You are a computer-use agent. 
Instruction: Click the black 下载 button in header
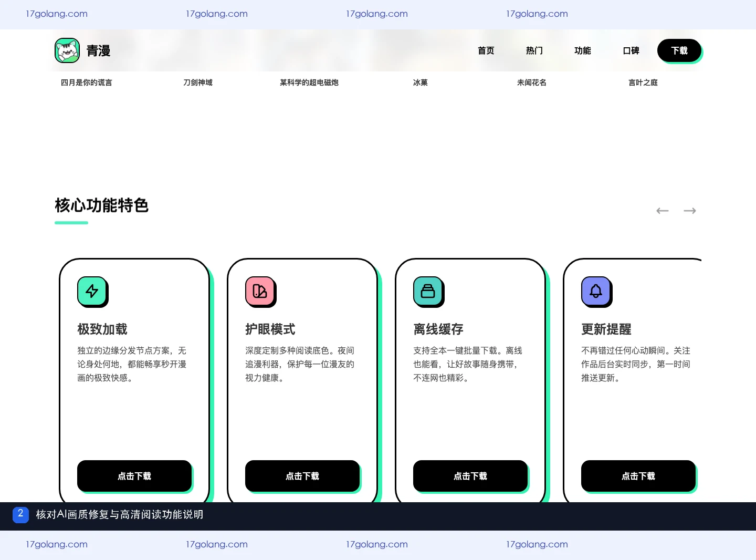pos(679,50)
